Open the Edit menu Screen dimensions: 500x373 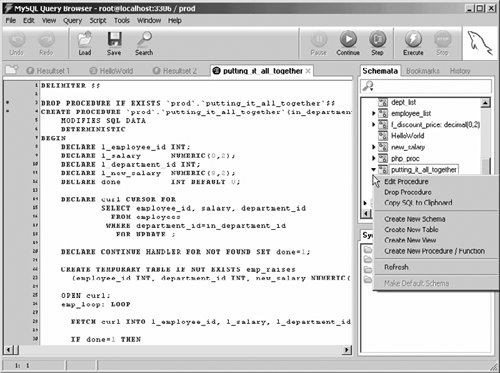click(29, 21)
